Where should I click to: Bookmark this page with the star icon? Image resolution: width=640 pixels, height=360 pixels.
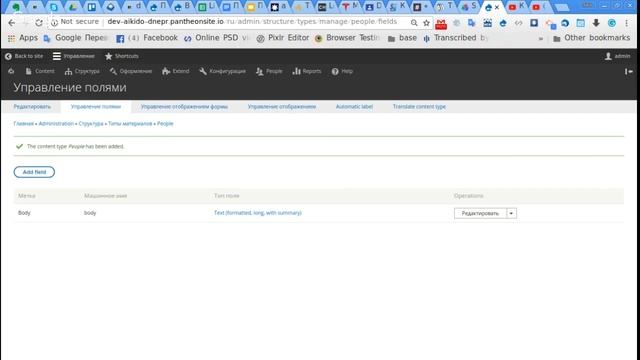[427, 23]
